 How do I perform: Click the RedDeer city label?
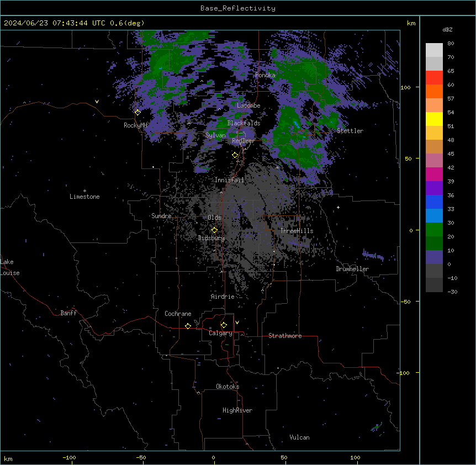[x=243, y=141]
